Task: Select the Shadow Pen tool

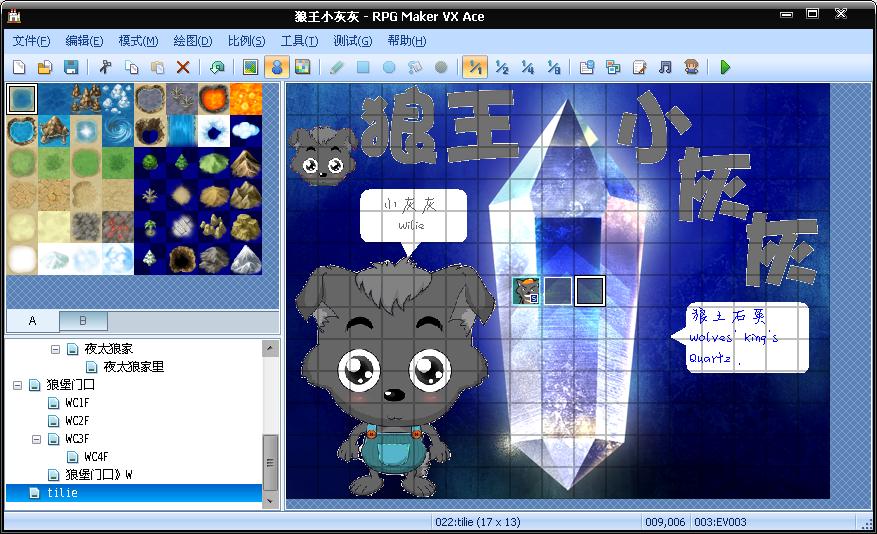Action: 441,67
